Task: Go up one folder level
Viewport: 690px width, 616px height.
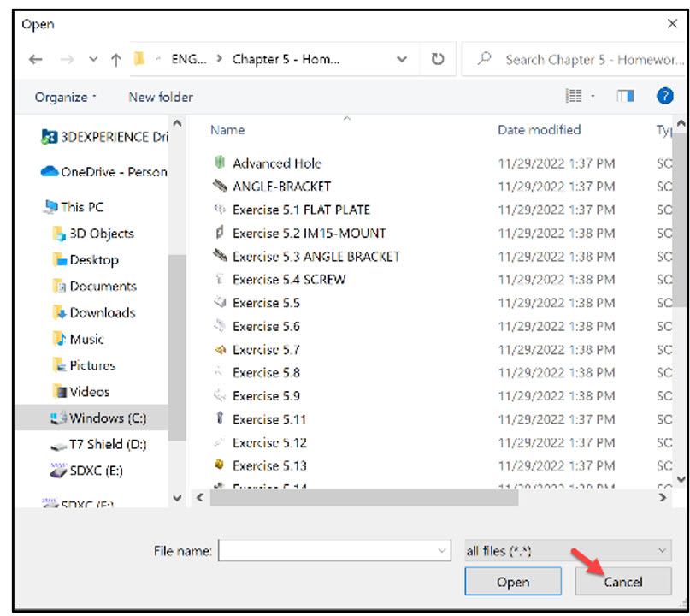Action: 115,60
